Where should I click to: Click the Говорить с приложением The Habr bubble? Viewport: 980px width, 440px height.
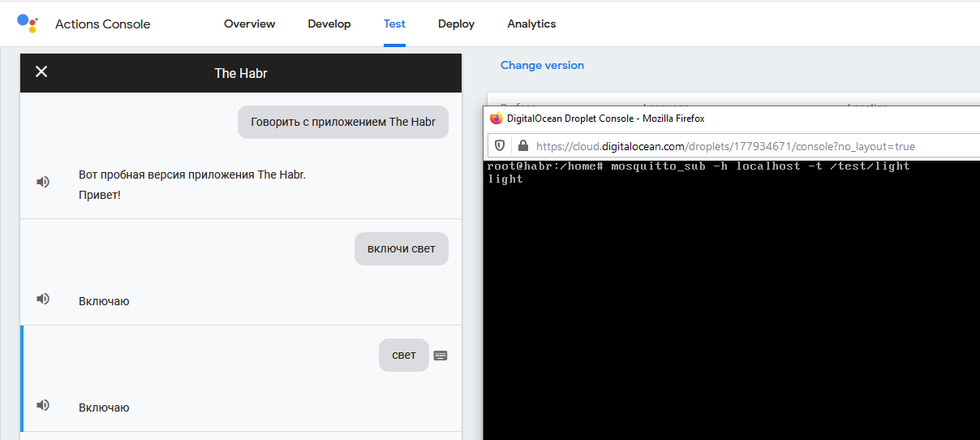tap(343, 122)
